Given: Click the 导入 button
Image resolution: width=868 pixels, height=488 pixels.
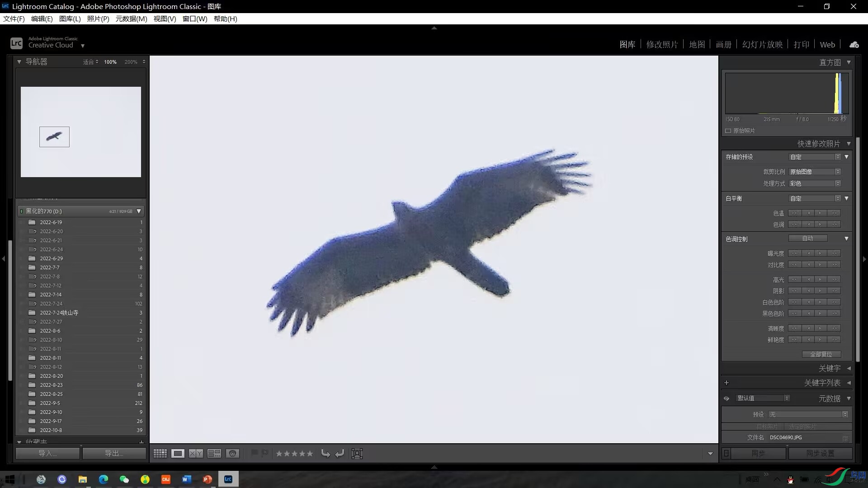Looking at the screenshot, I should [47, 453].
